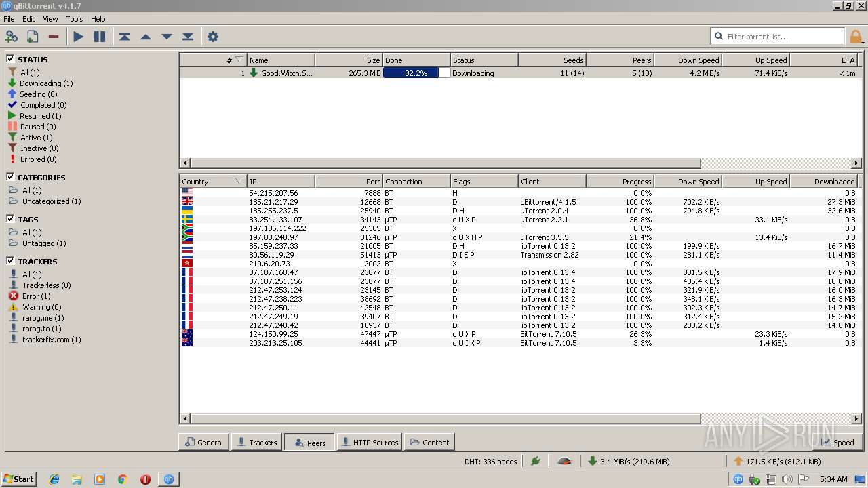Open Internet Explorer from taskbar

point(54,479)
